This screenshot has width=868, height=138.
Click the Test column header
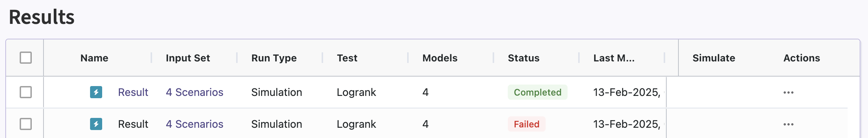point(347,58)
